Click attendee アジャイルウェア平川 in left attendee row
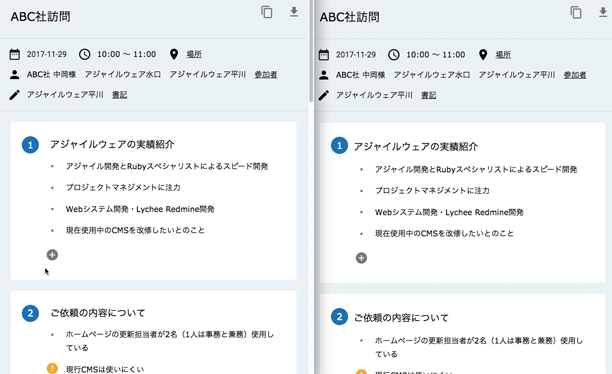The image size is (612, 374). click(x=208, y=75)
